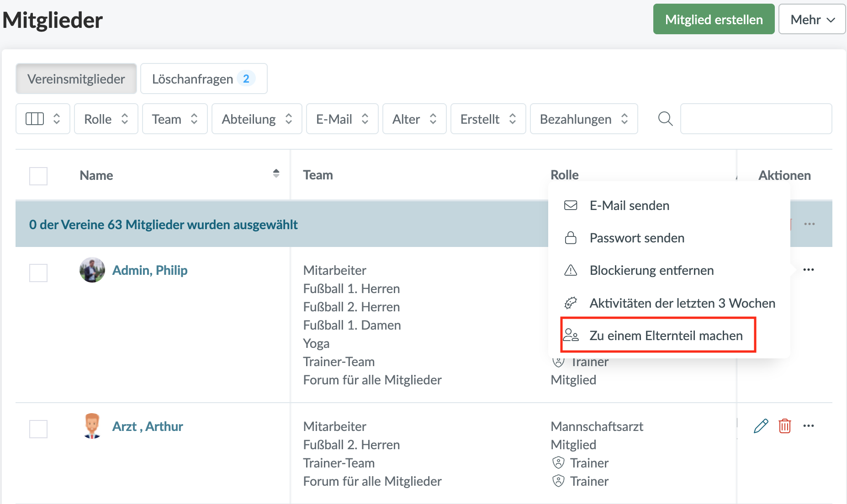This screenshot has height=504, width=847.
Task: Expand the Mehr dropdown button
Action: pyautogui.click(x=812, y=20)
